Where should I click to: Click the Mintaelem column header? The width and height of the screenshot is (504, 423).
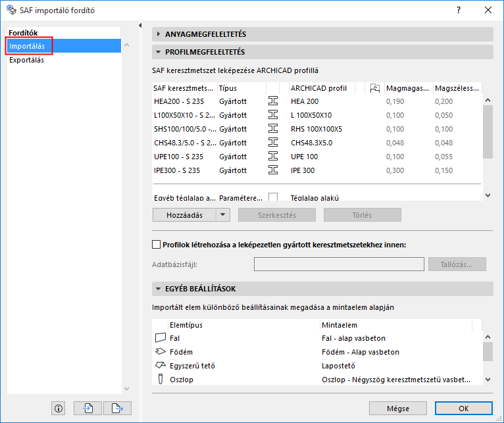[x=396, y=325]
